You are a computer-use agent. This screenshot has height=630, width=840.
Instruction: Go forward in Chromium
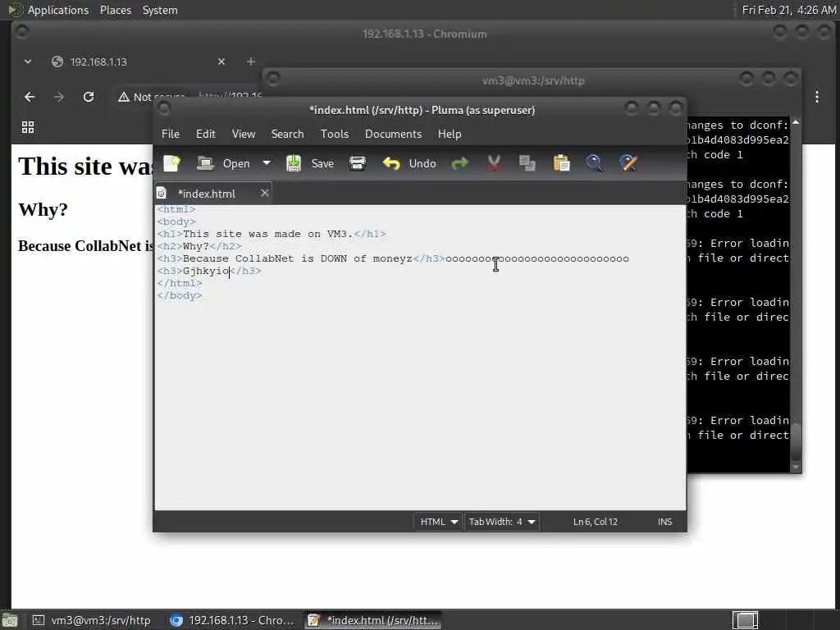click(59, 97)
